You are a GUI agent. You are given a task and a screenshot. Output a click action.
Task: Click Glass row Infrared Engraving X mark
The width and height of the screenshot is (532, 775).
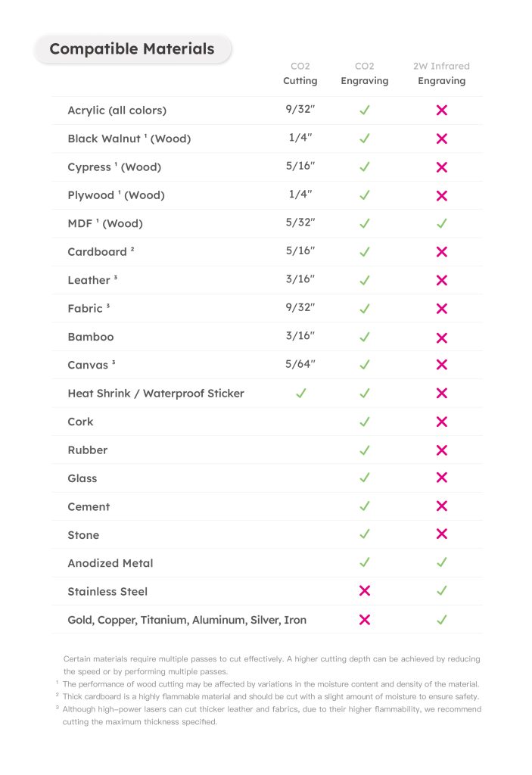point(441,478)
